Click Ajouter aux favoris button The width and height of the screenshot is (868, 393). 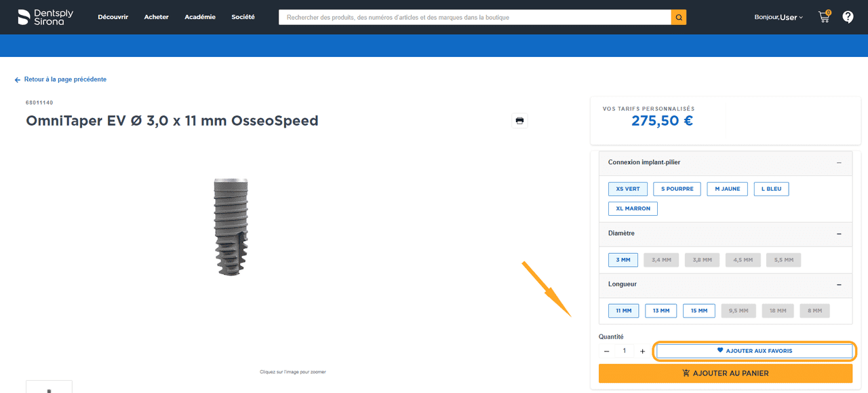754,351
